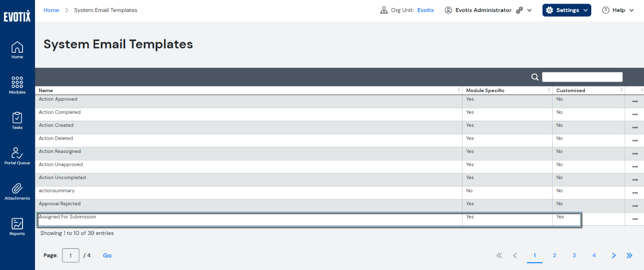Screen dimensions: 644x270
Task: Sort table by Name column header
Action: tap(46, 91)
